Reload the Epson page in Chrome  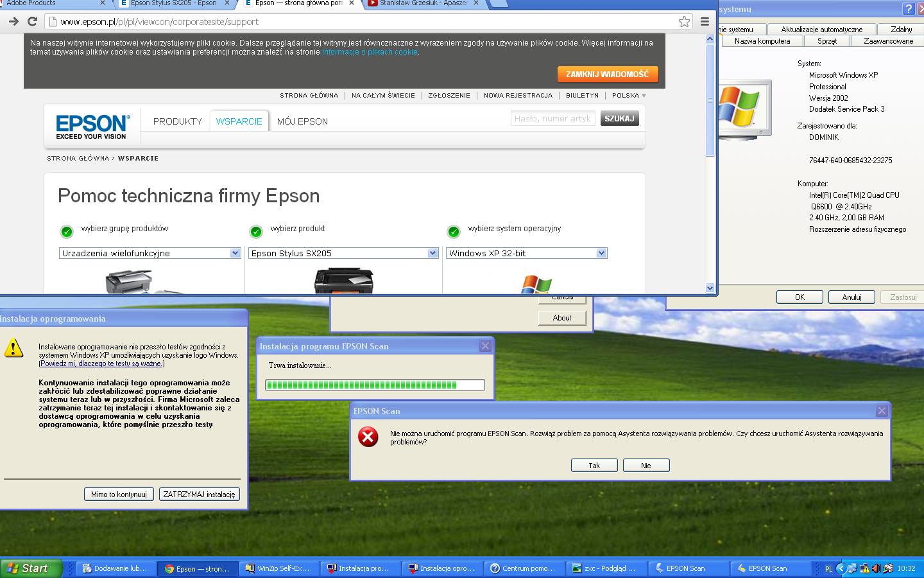click(x=32, y=21)
